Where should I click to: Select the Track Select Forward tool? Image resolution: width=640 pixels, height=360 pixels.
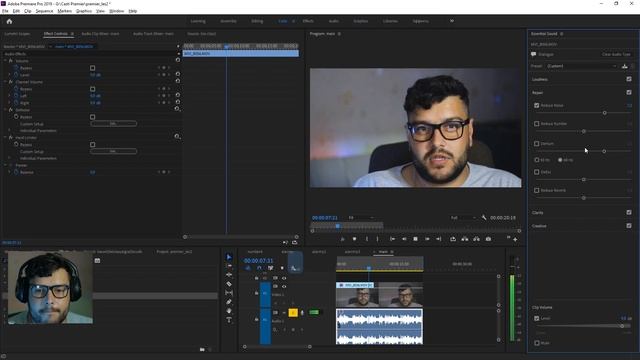tap(229, 266)
